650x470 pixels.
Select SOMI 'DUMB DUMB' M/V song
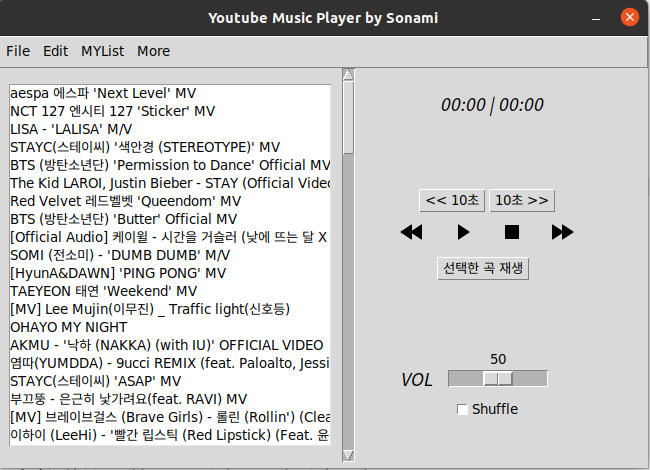tap(170, 255)
